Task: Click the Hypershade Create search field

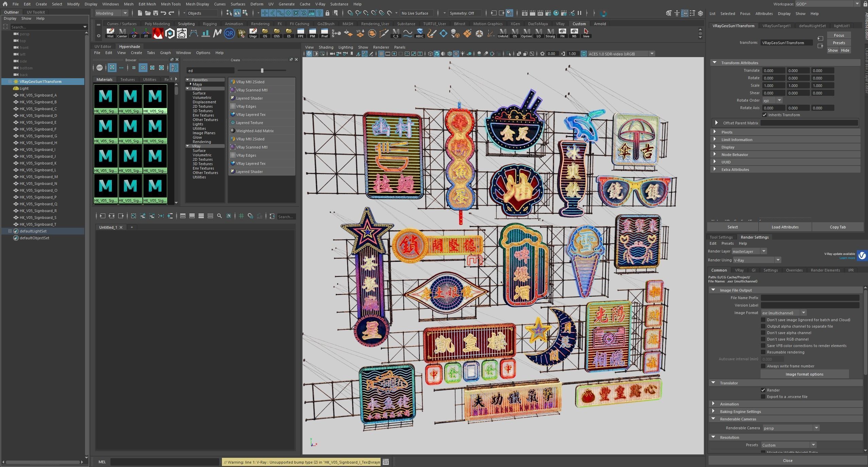Action: click(x=210, y=71)
